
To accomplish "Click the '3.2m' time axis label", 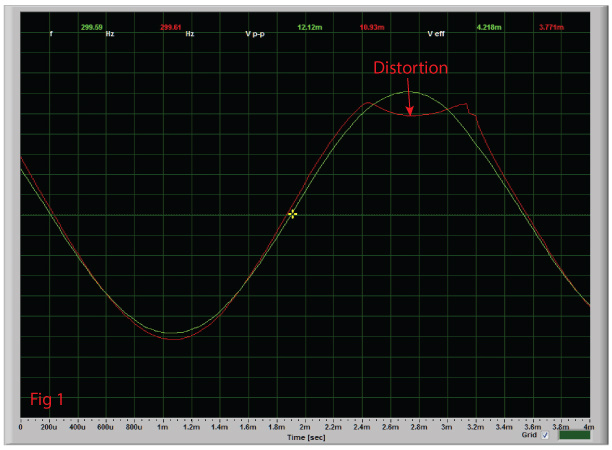I will click(x=475, y=427).
